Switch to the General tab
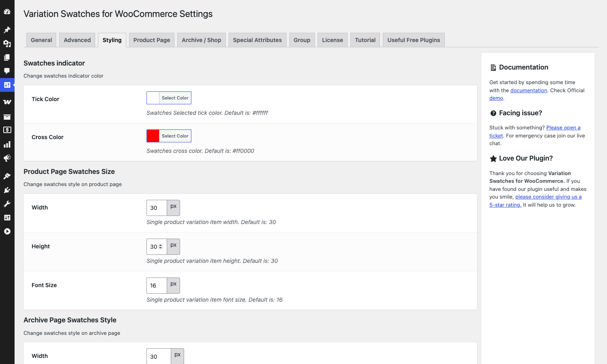The height and width of the screenshot is (364, 607). click(x=41, y=40)
